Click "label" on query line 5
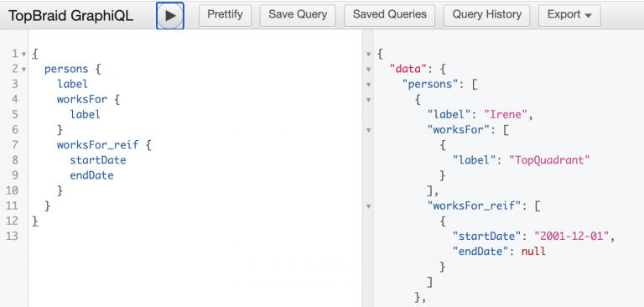 (85, 114)
